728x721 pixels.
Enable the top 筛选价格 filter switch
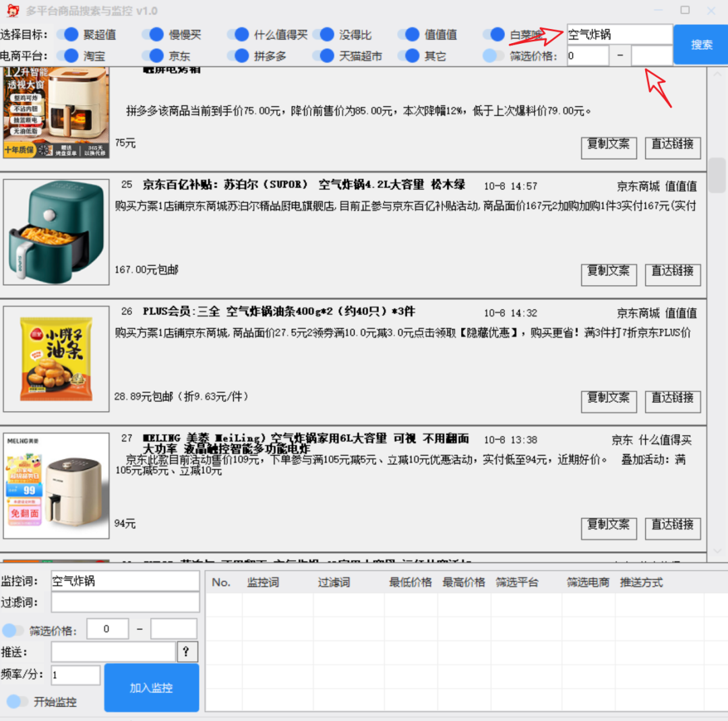493,56
